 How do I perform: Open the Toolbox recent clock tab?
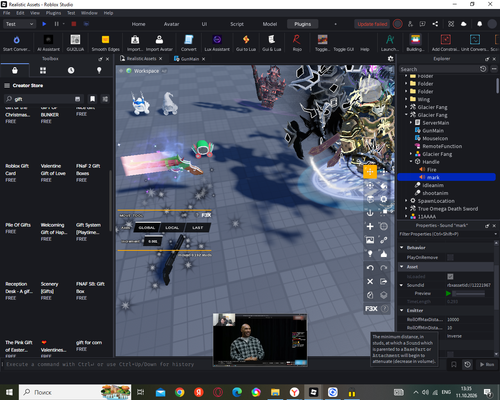pyautogui.click(x=71, y=70)
